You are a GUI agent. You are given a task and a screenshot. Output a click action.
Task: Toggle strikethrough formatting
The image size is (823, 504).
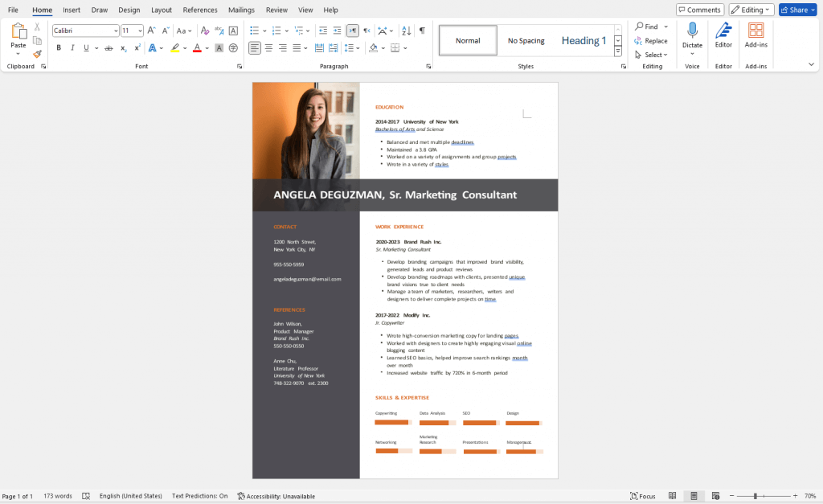[x=109, y=47]
